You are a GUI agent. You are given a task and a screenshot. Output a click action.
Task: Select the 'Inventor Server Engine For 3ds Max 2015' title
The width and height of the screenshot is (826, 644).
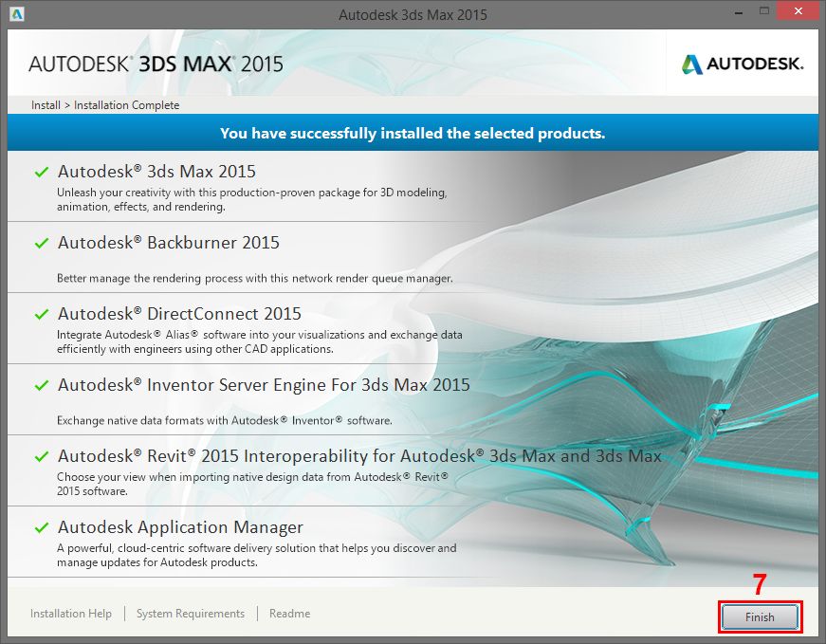(264, 385)
